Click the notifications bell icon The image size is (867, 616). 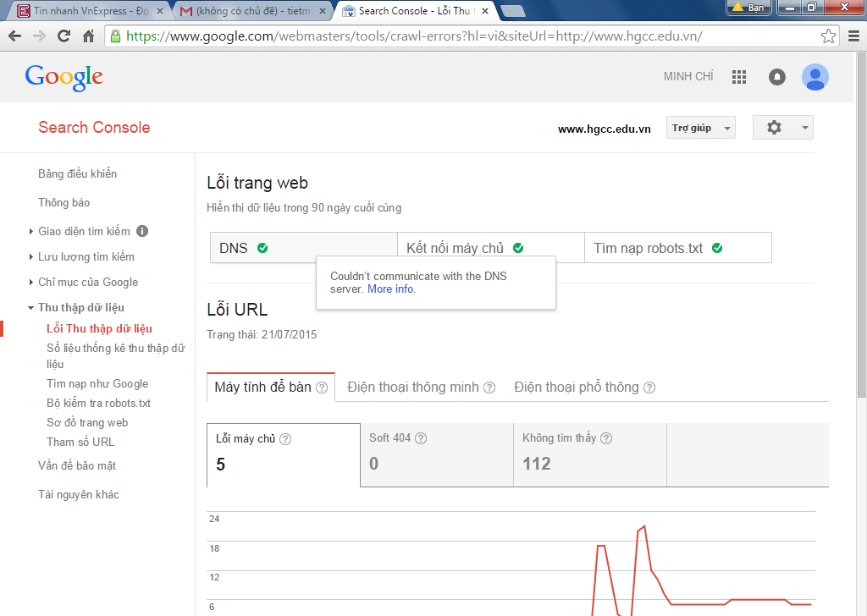click(x=776, y=77)
